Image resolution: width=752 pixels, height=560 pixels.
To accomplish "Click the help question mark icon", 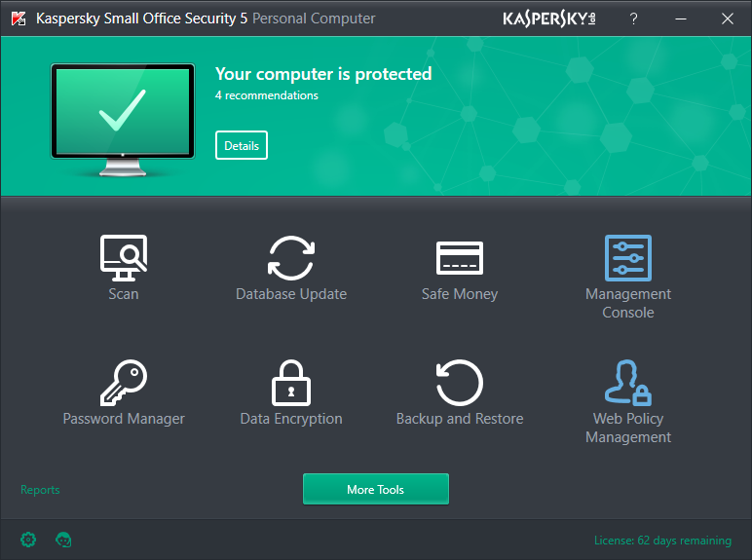I will pyautogui.click(x=633, y=19).
